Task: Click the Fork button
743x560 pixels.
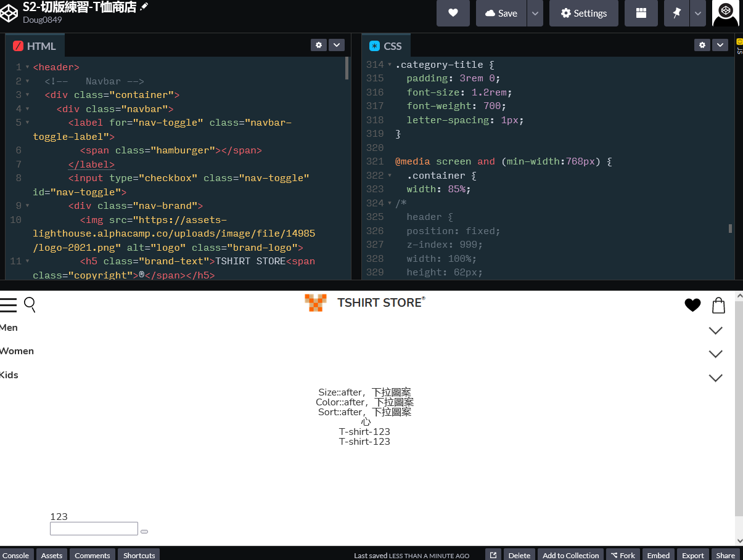Action: [623, 555]
